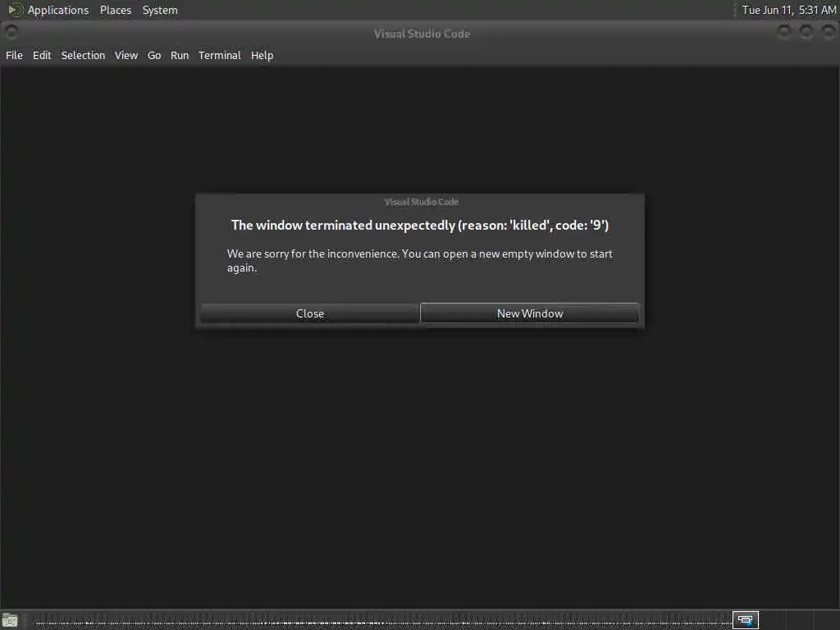840x630 pixels.
Task: Click the taskbar window entry in bottom panel
Action: click(x=381, y=620)
